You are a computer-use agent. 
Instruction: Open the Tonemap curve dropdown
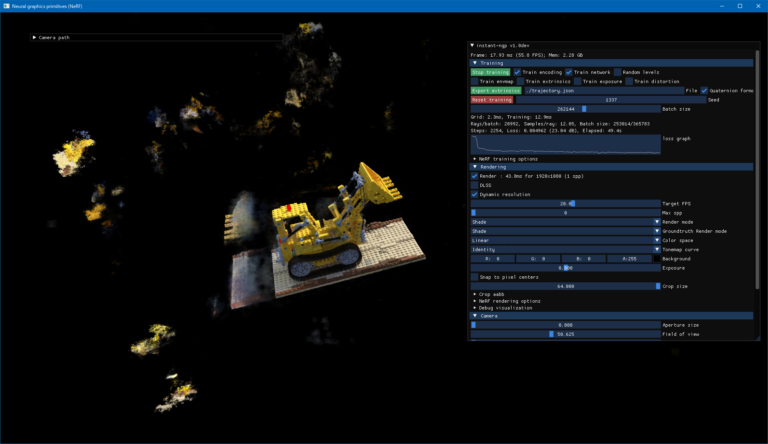tap(565, 249)
